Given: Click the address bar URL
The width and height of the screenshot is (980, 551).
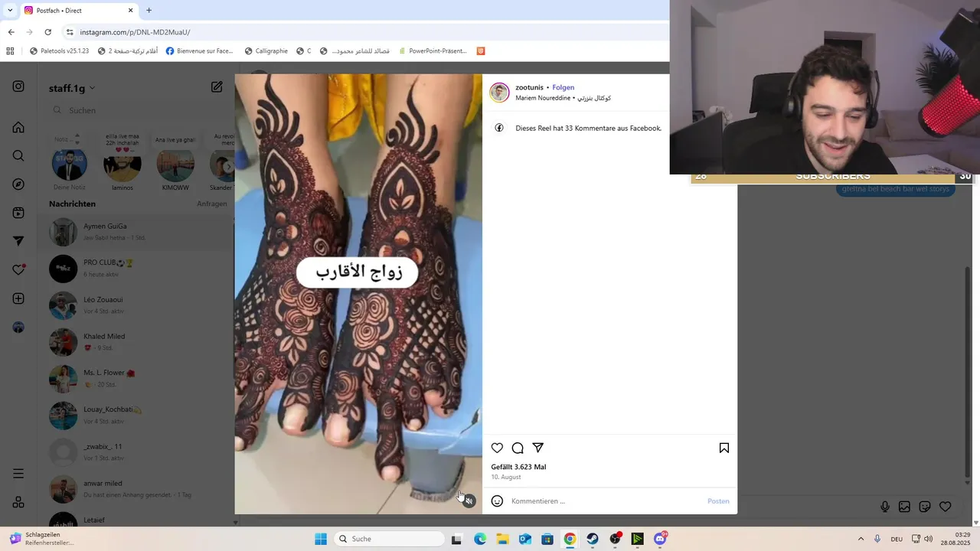Looking at the screenshot, I should [x=135, y=32].
